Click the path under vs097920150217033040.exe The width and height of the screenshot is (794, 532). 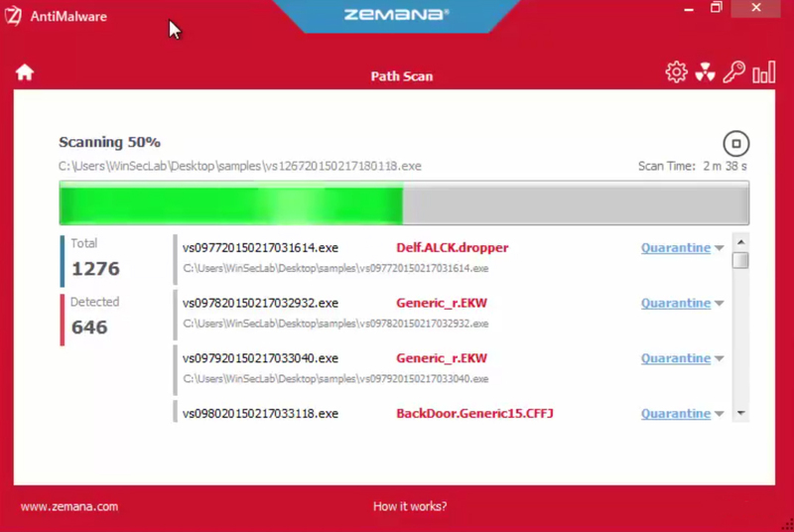click(x=335, y=378)
